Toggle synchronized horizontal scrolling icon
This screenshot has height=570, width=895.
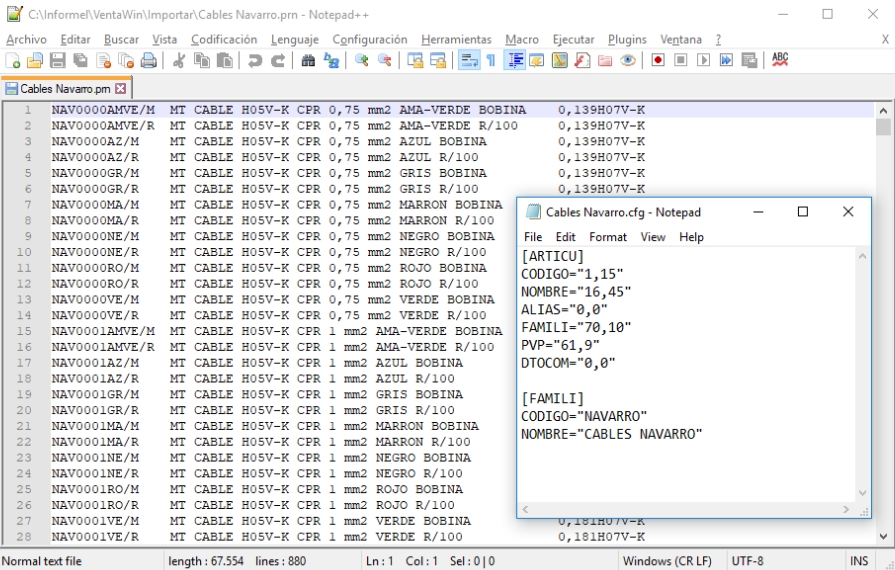pyautogui.click(x=438, y=60)
